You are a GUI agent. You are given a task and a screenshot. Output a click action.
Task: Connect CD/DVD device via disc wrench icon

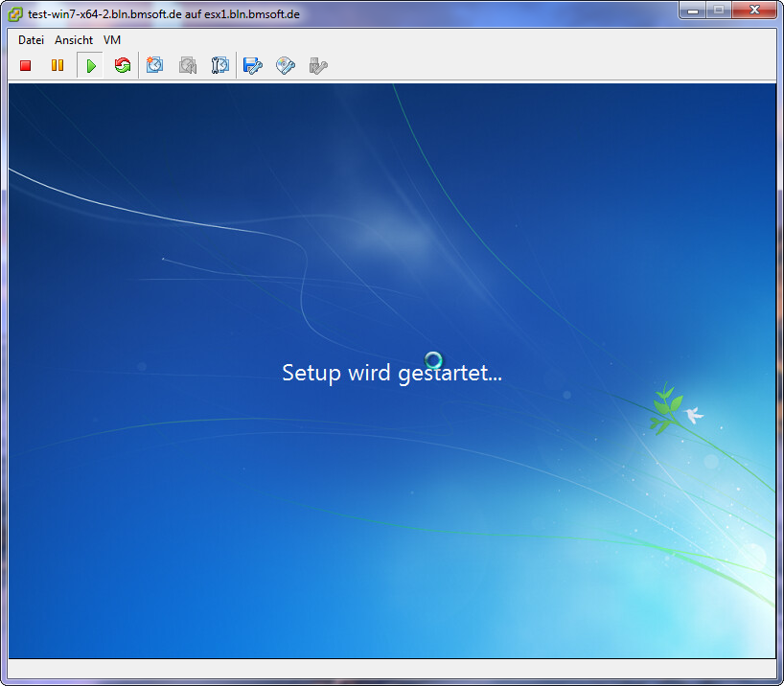pos(286,65)
